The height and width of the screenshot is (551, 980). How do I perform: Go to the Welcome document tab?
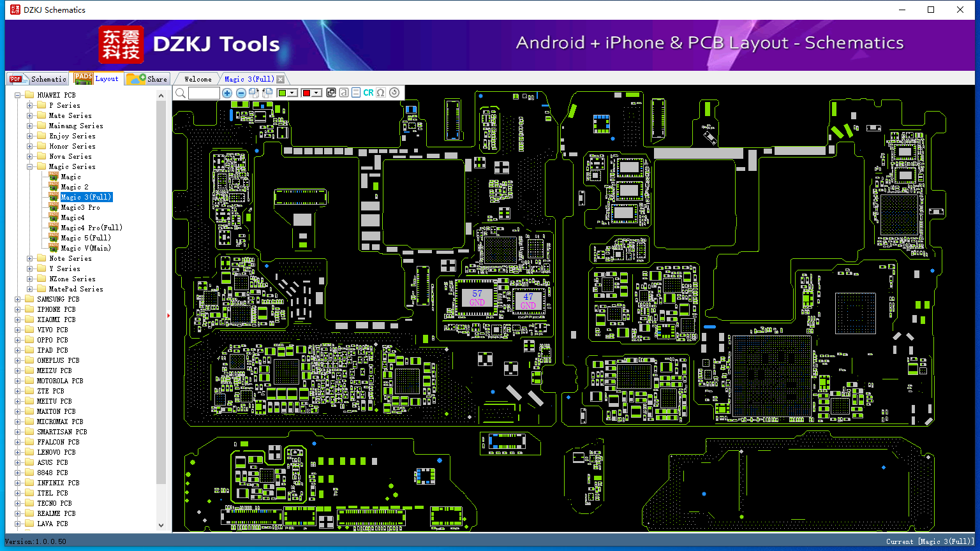[x=198, y=79]
